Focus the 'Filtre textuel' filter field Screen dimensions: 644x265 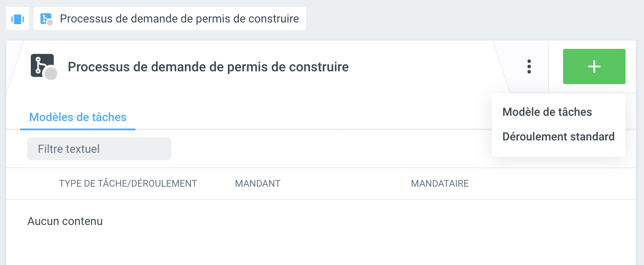[x=99, y=149]
